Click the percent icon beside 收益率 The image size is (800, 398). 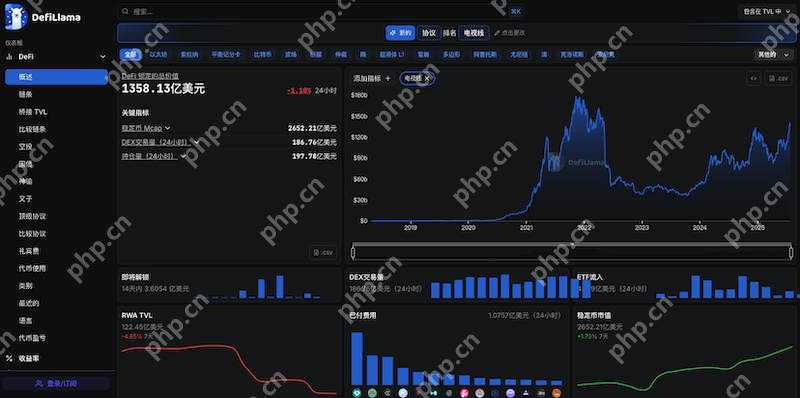[x=9, y=359]
